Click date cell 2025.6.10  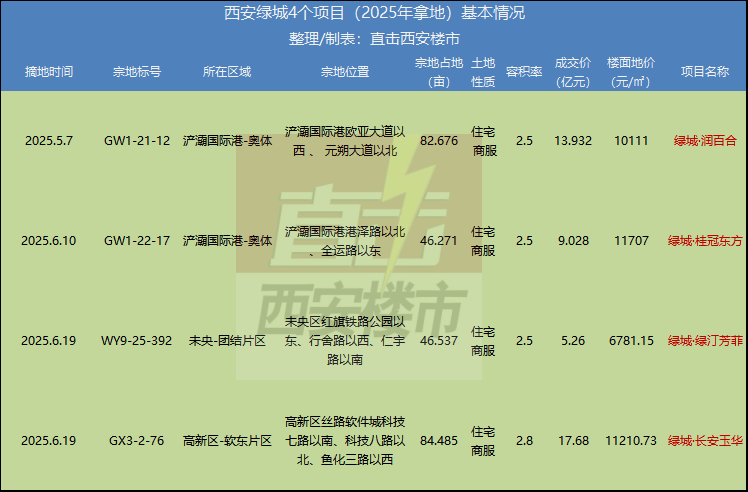pos(49,241)
